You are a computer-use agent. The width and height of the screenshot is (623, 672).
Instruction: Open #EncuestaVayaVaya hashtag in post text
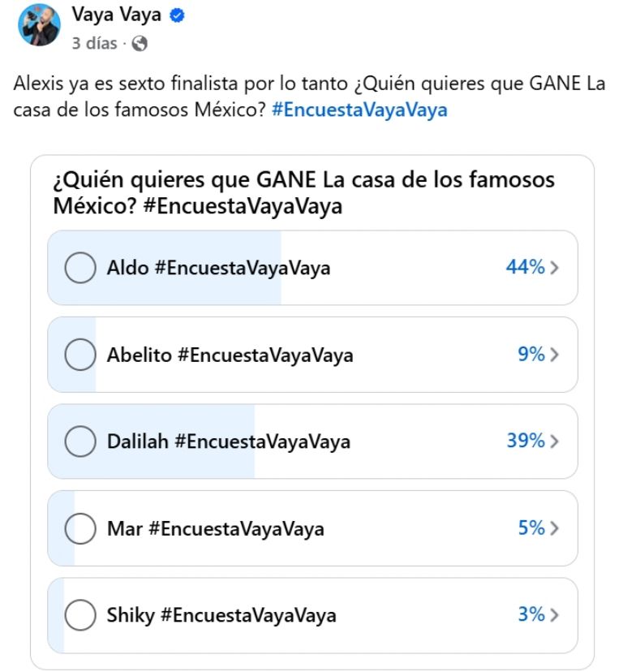(x=359, y=110)
